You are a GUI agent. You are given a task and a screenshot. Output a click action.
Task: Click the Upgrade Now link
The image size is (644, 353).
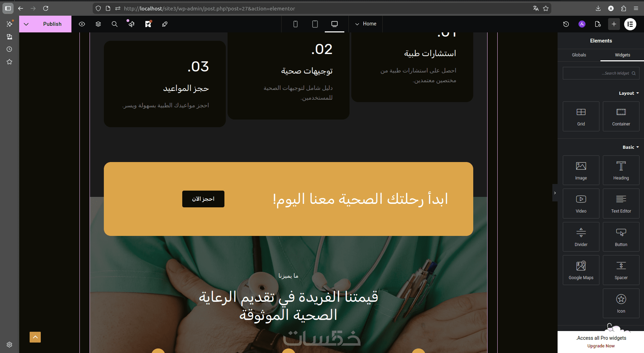pyautogui.click(x=601, y=346)
